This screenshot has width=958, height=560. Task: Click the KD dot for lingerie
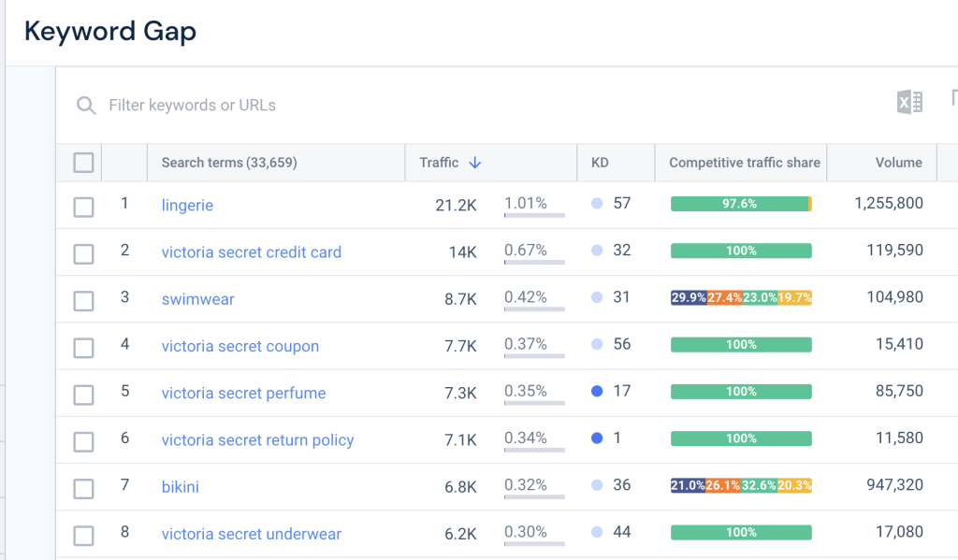point(597,204)
